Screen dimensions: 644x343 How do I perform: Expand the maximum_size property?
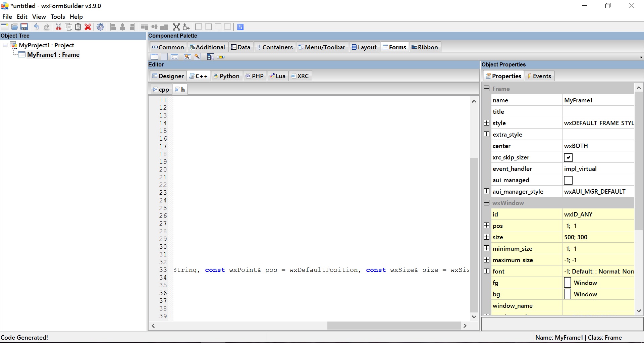click(x=486, y=260)
